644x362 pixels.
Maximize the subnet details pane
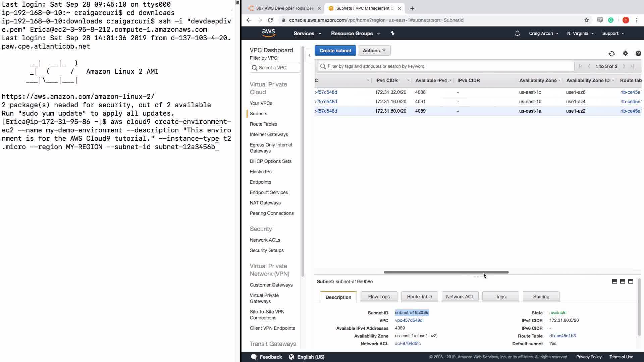click(631, 281)
